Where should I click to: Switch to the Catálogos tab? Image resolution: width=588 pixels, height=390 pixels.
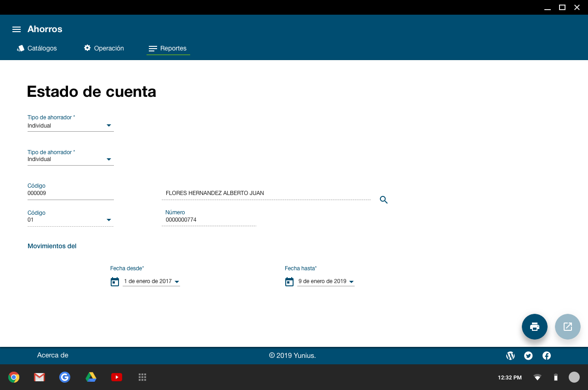[x=37, y=48]
